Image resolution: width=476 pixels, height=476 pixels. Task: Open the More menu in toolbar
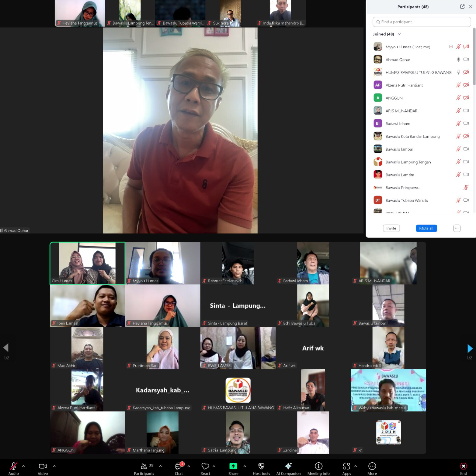click(372, 466)
